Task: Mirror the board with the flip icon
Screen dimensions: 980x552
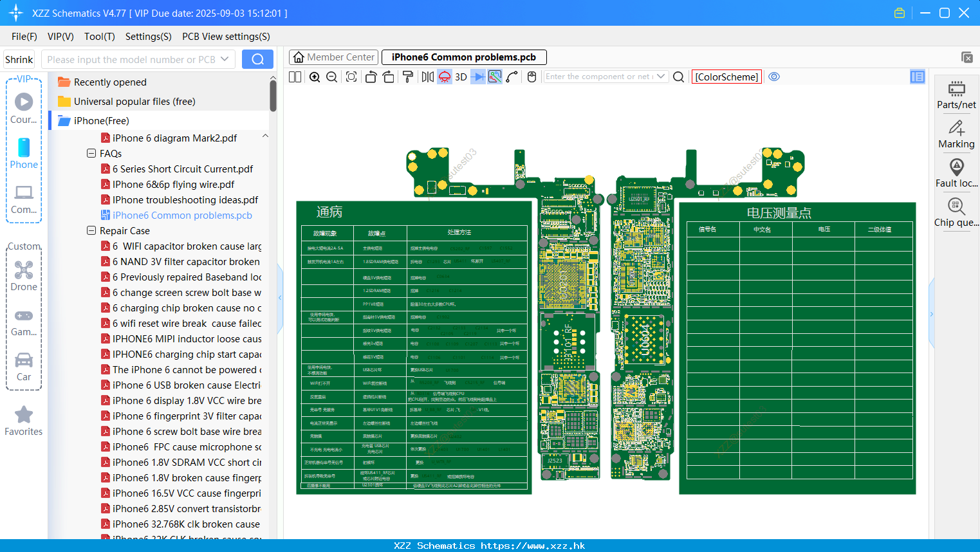Action: [428, 77]
